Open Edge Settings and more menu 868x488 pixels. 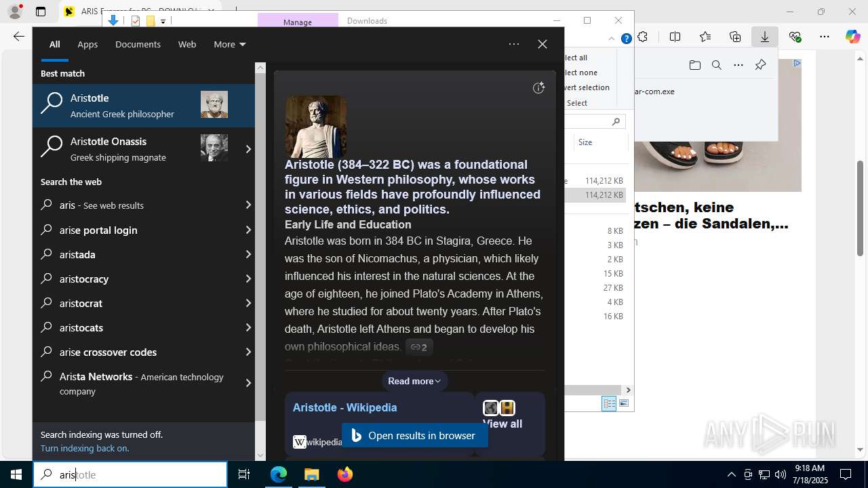coord(825,37)
